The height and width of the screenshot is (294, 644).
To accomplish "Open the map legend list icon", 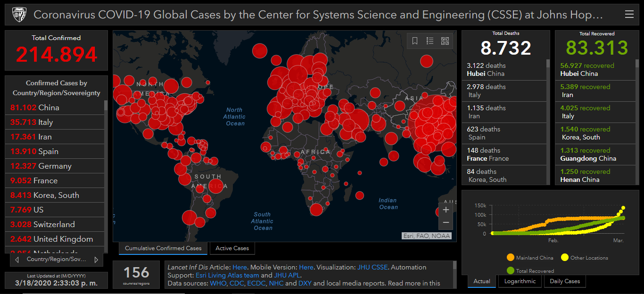I will point(430,41).
